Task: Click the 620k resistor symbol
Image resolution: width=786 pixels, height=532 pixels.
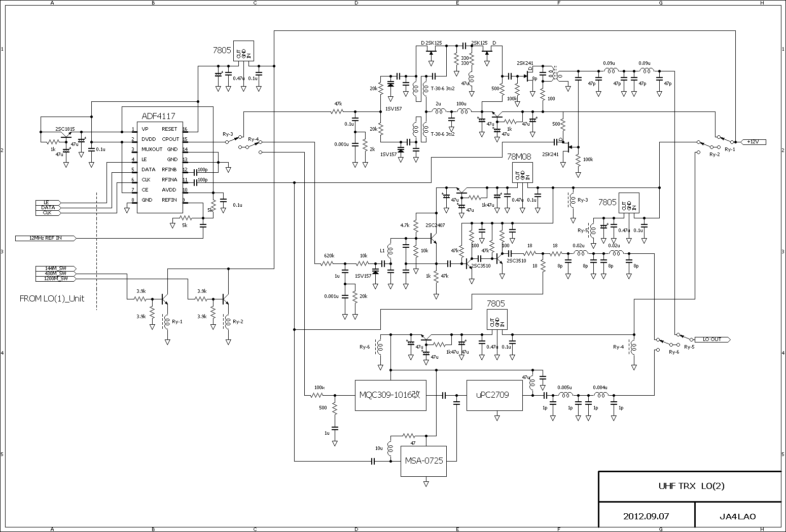Action: [329, 263]
